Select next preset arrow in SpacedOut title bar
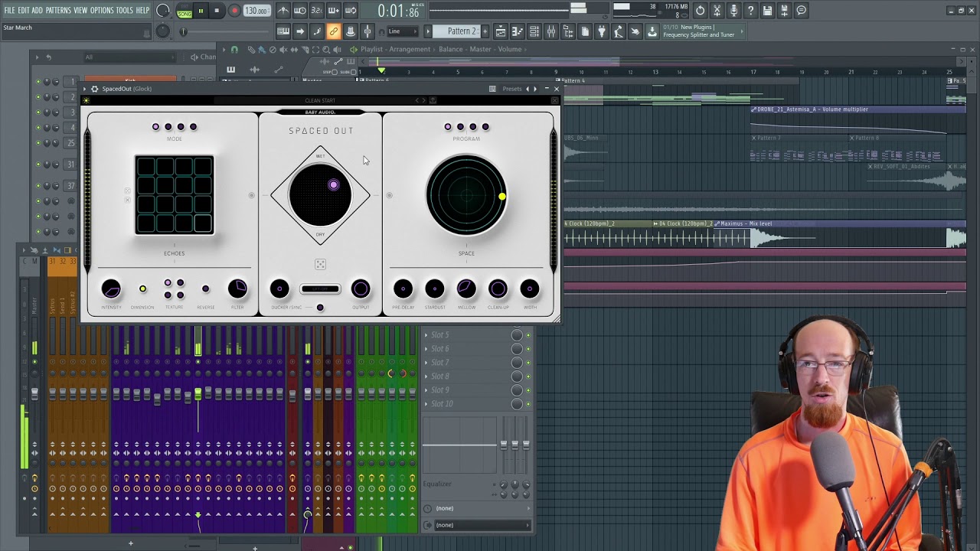Screen dimensions: 980x551 click(x=535, y=89)
